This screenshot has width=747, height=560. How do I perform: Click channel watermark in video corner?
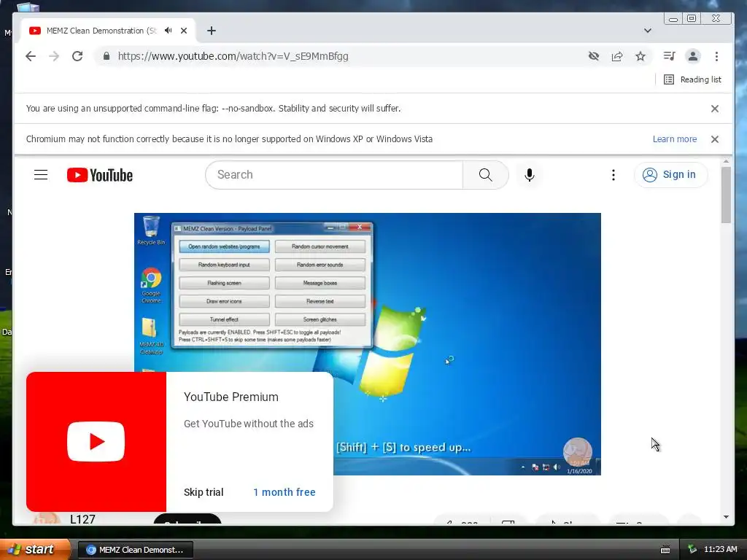pos(578,452)
